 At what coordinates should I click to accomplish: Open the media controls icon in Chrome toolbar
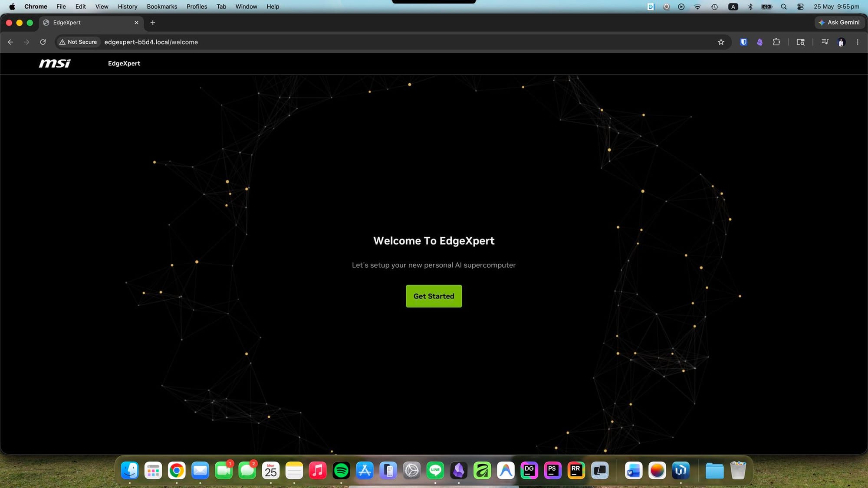tap(825, 42)
